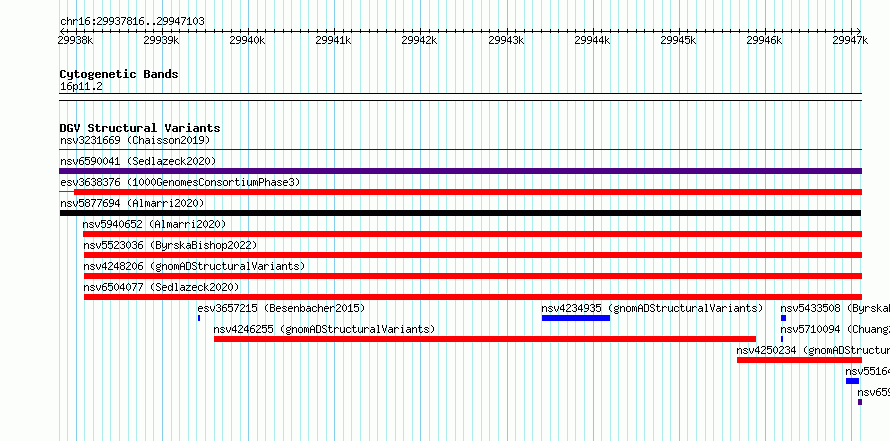
Task: Click the 29947k ruler position
Action: point(850,40)
